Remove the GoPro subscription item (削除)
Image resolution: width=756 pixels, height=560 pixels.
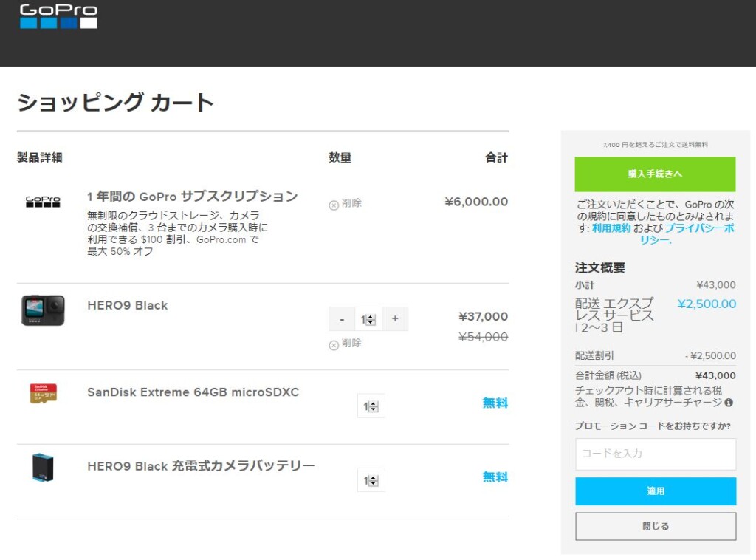click(346, 204)
